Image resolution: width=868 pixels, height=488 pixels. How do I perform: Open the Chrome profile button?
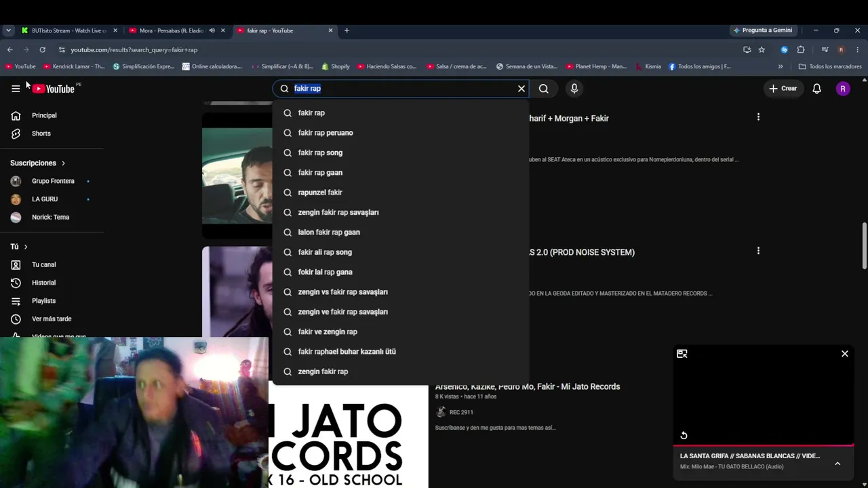tap(841, 49)
